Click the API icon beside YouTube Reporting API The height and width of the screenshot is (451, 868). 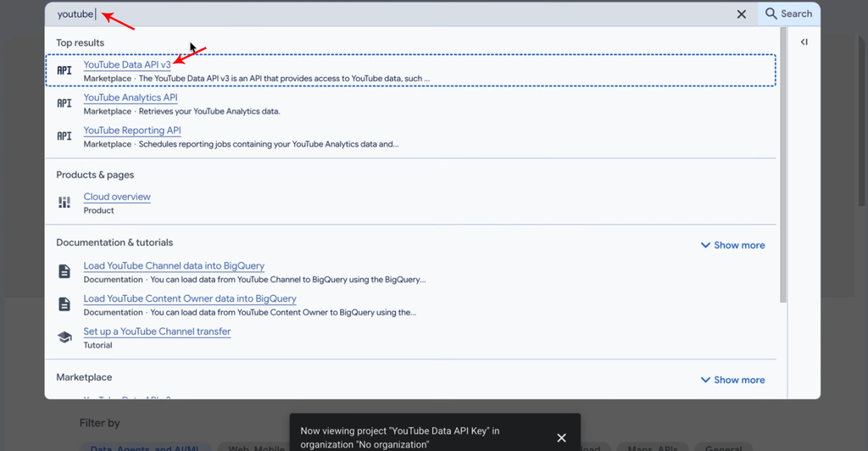point(64,136)
